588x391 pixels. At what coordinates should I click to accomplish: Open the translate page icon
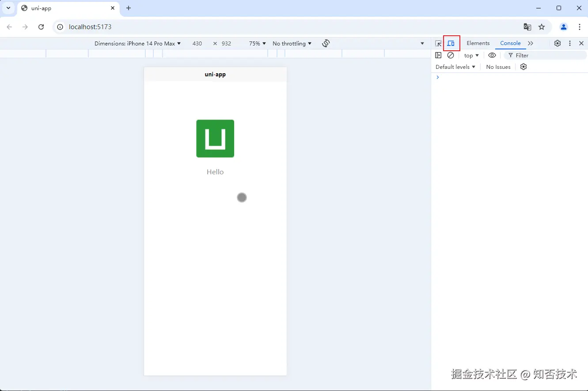pos(527,27)
